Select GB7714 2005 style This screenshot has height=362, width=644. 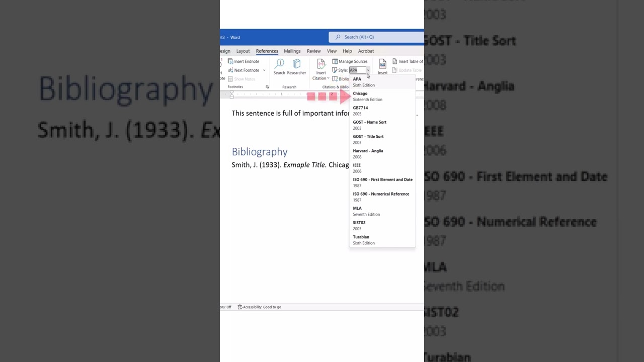click(382, 111)
